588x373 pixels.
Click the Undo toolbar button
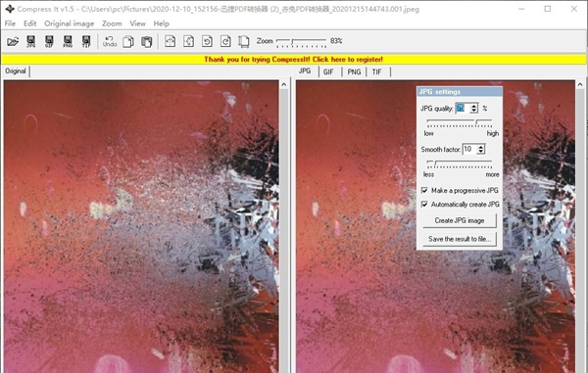[x=110, y=41]
